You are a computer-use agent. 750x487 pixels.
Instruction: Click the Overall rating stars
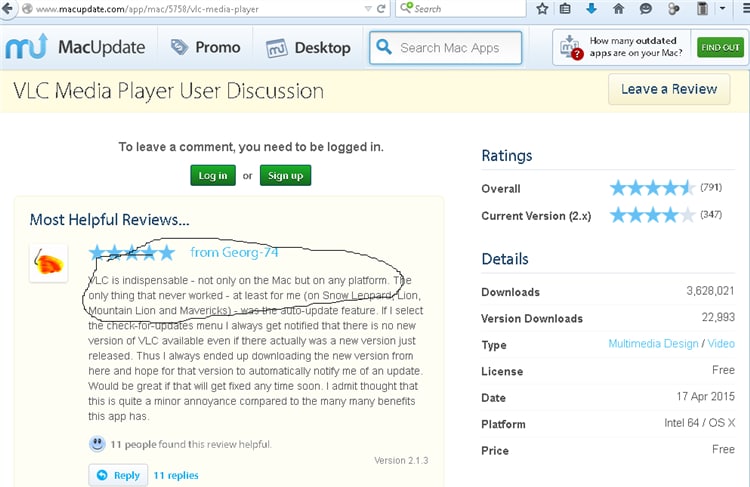[652, 188]
